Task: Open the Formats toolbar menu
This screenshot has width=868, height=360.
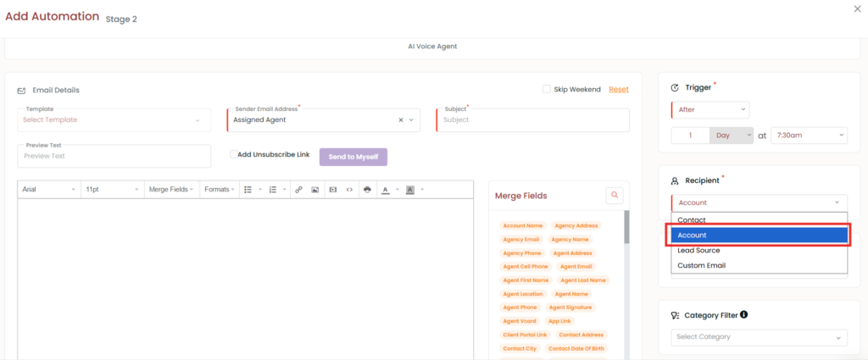Action: click(x=219, y=189)
